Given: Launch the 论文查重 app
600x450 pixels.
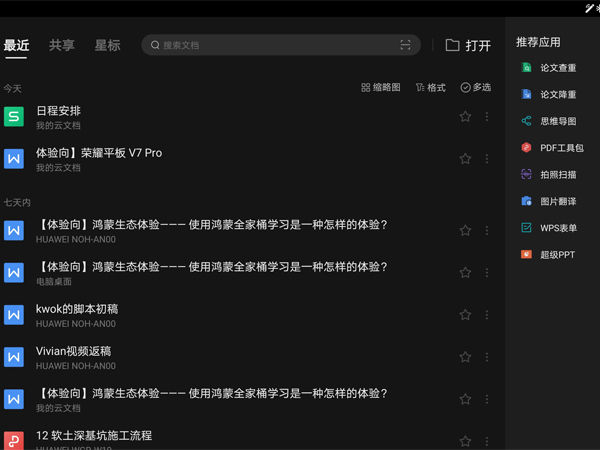Looking at the screenshot, I should click(x=549, y=68).
